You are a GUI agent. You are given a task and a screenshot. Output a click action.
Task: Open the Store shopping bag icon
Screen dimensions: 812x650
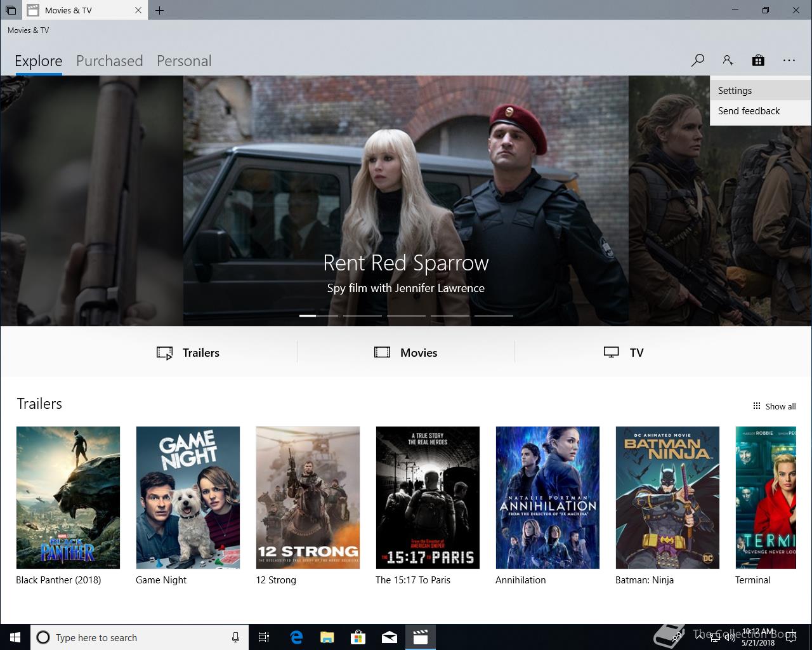coord(758,60)
